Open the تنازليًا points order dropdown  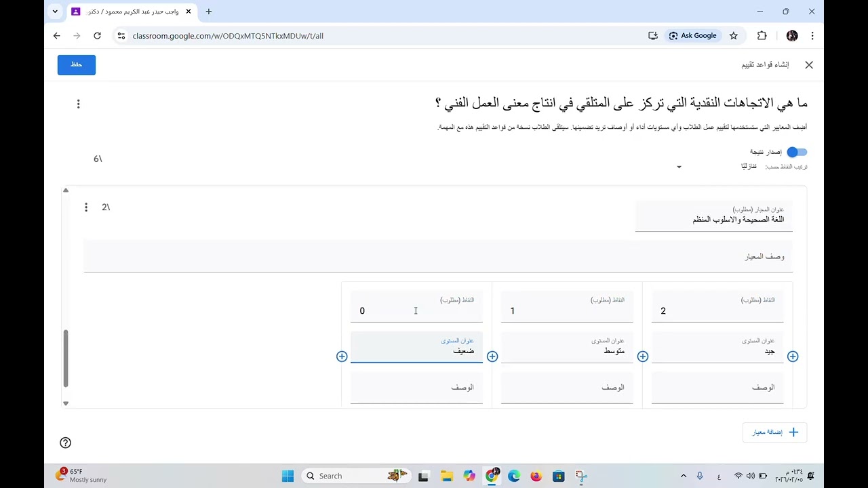(x=713, y=167)
